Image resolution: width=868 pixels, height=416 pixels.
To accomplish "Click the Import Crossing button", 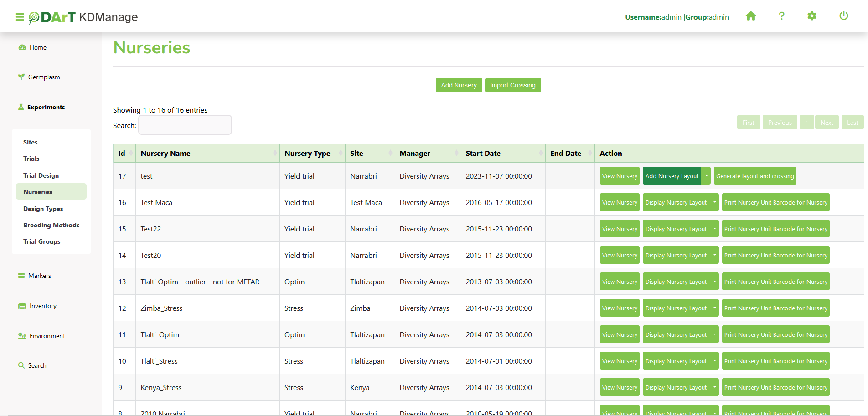I will (x=512, y=86).
